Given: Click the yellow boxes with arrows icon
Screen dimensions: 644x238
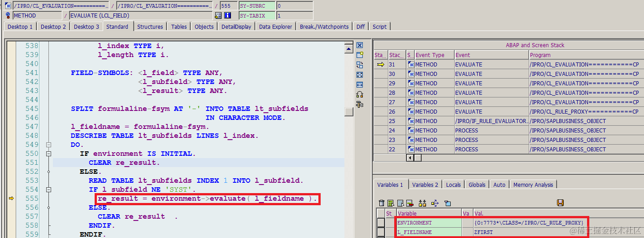Looking at the screenshot, I should 422,203.
